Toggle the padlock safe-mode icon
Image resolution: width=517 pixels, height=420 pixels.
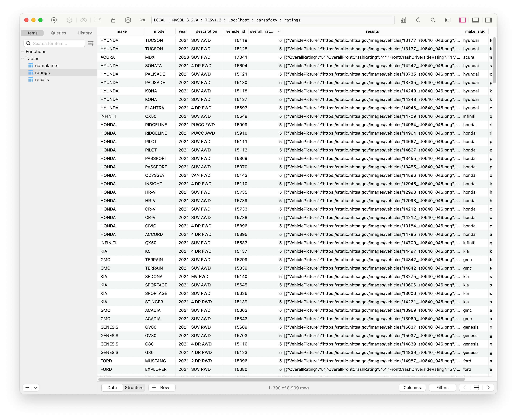coord(113,20)
